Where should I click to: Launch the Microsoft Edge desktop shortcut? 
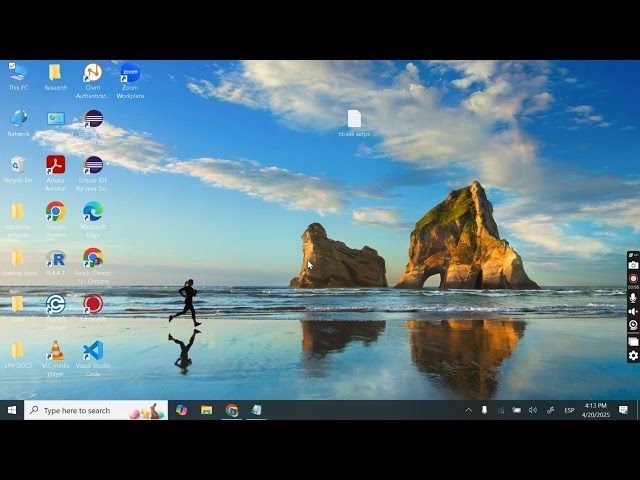93,220
